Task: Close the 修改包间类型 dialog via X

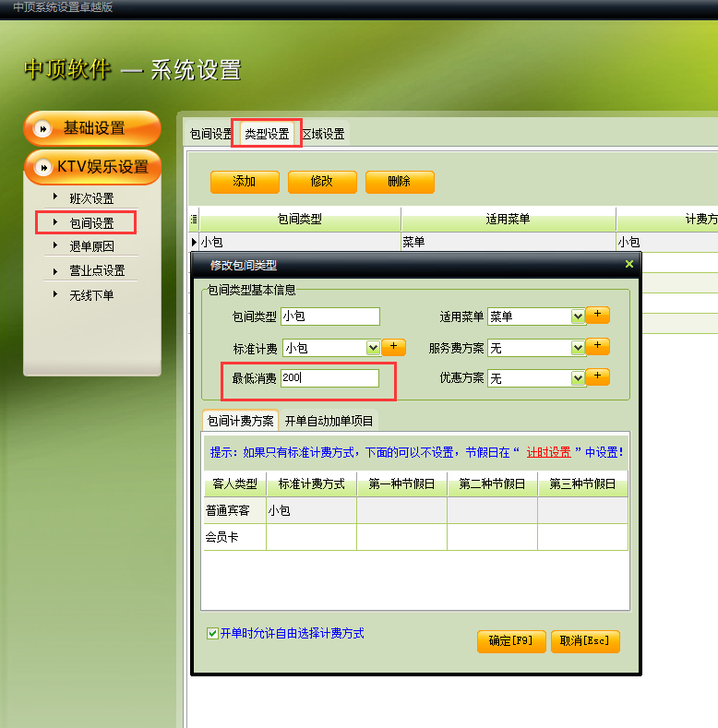Action: [x=629, y=264]
